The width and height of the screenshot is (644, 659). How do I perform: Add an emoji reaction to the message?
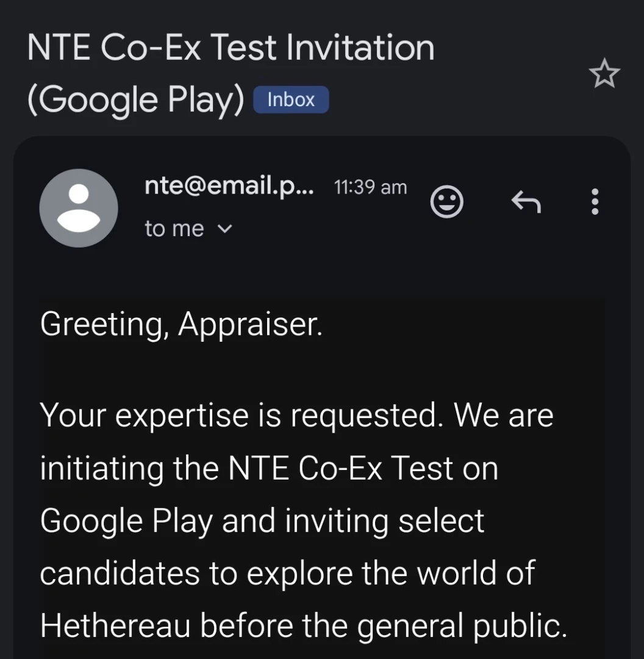(446, 201)
